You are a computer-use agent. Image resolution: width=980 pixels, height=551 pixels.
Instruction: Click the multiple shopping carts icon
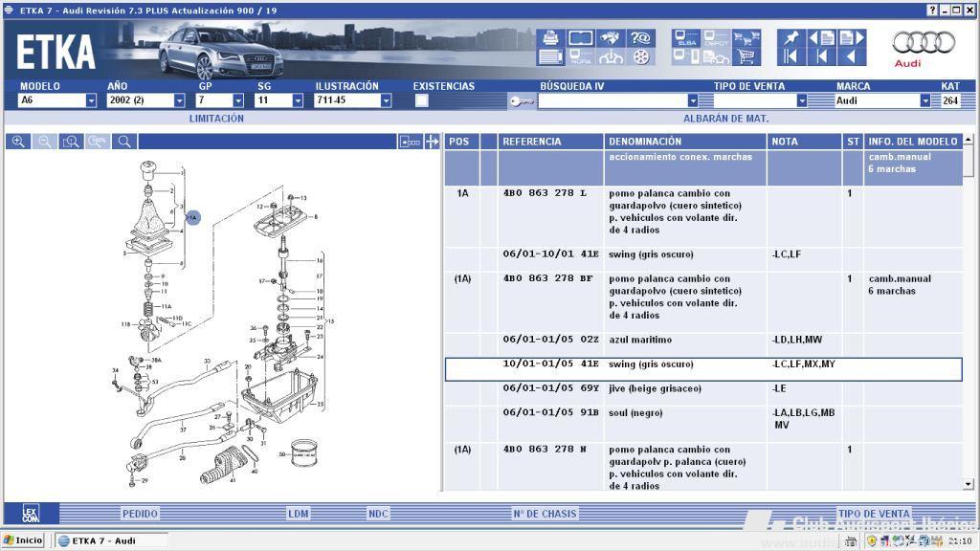[x=746, y=38]
